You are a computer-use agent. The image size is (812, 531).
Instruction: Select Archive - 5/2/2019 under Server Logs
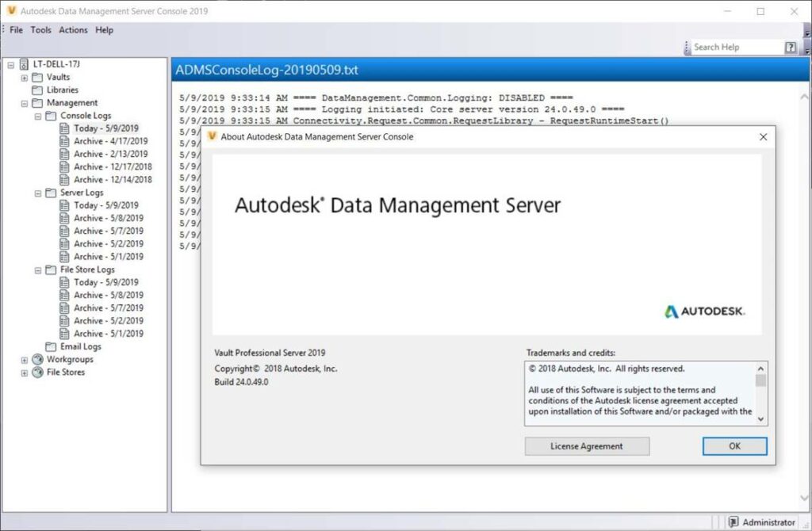(x=108, y=244)
